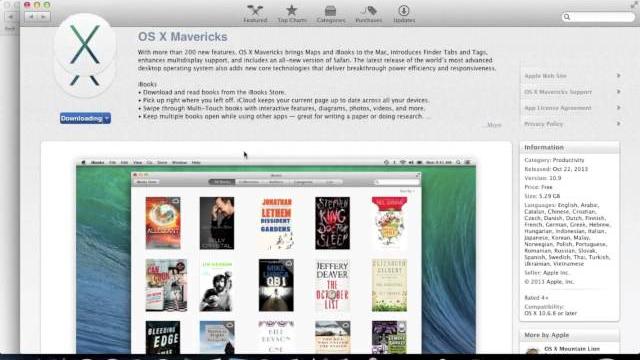The height and width of the screenshot is (360, 640).
Task: Click the Size: 5.29 GB text
Action: (x=542, y=196)
